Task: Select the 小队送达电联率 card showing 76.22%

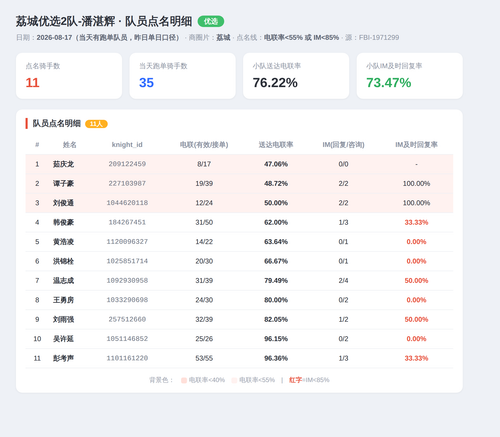Action: [296, 76]
